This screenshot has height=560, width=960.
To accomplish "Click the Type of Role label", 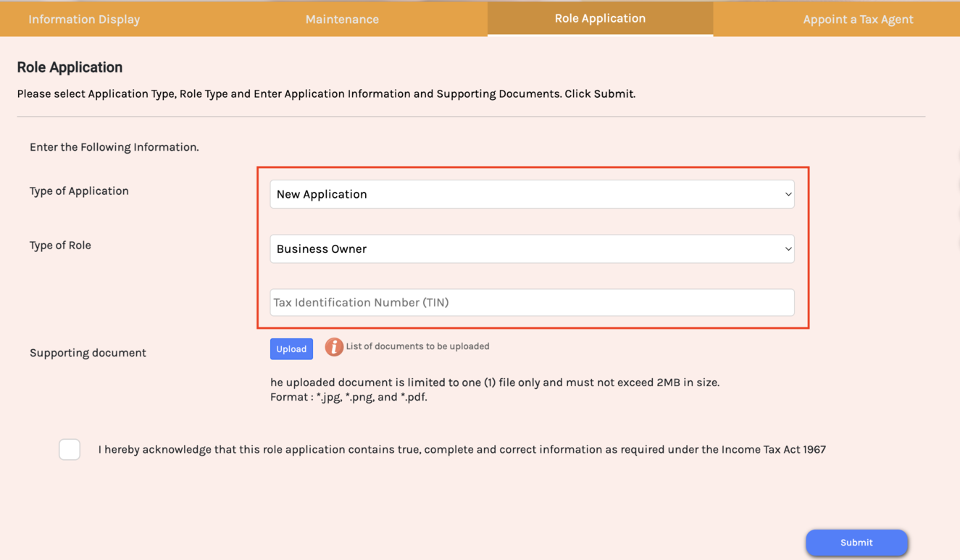I will tap(60, 245).
